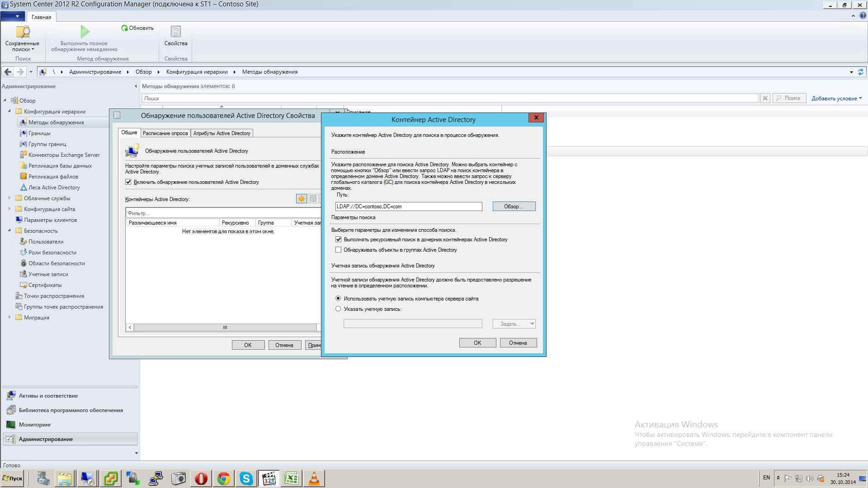Select Указать учетную запись radio button
This screenshot has height=488, width=868.
coord(338,309)
